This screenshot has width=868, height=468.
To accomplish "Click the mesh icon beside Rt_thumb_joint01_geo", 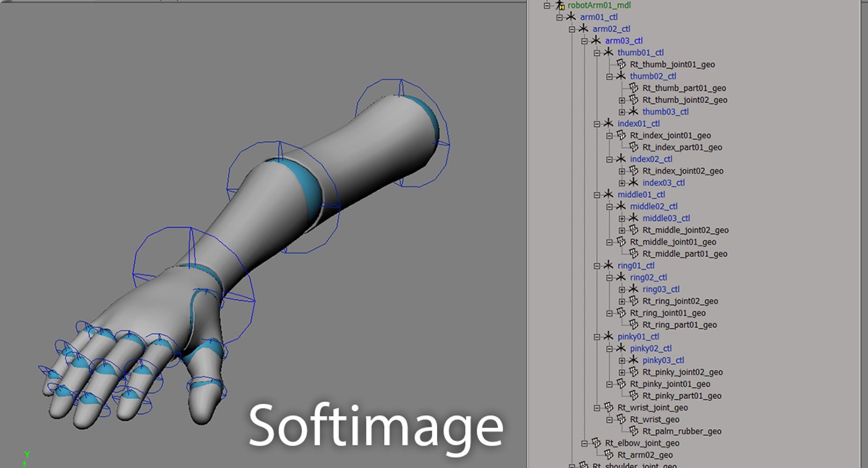I will [621, 64].
